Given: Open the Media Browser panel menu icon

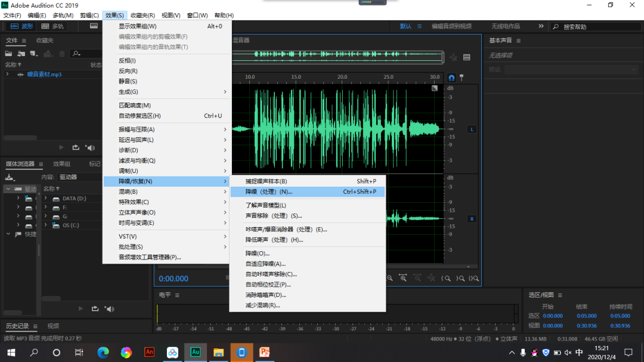Looking at the screenshot, I should click(x=41, y=164).
